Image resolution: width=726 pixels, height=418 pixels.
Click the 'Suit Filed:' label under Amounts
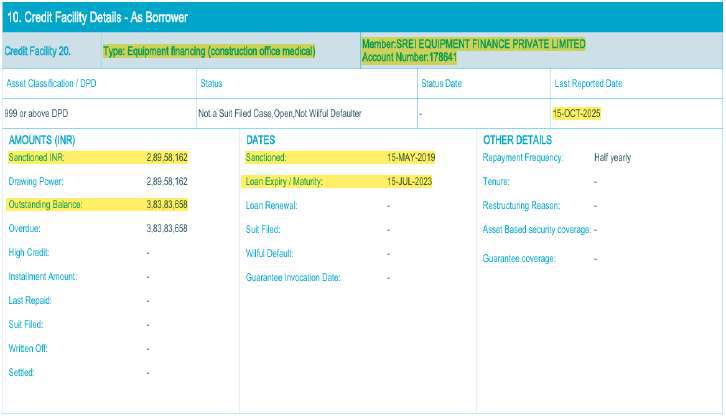(25, 325)
